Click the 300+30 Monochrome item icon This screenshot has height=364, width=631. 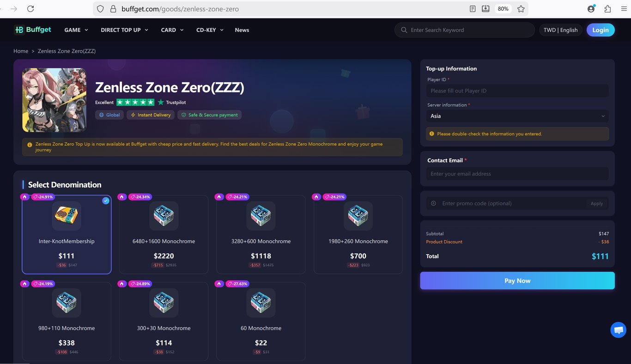click(164, 303)
